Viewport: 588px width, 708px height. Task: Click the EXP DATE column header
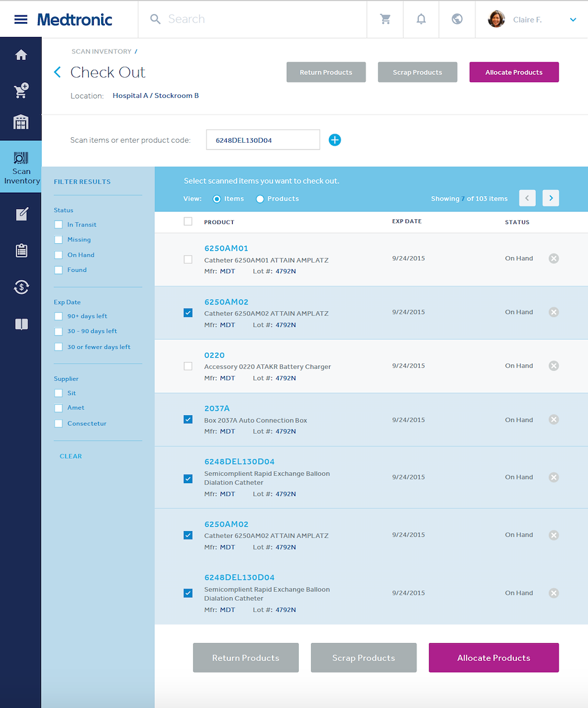coord(407,221)
